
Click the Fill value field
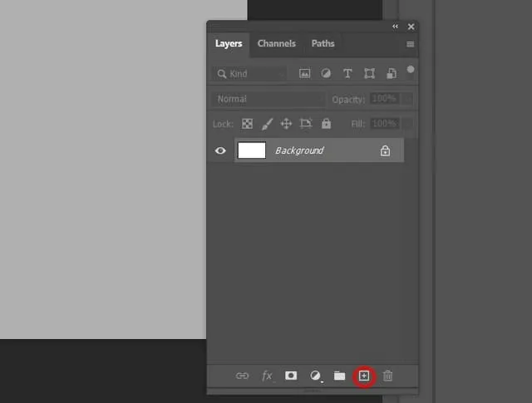pos(384,124)
